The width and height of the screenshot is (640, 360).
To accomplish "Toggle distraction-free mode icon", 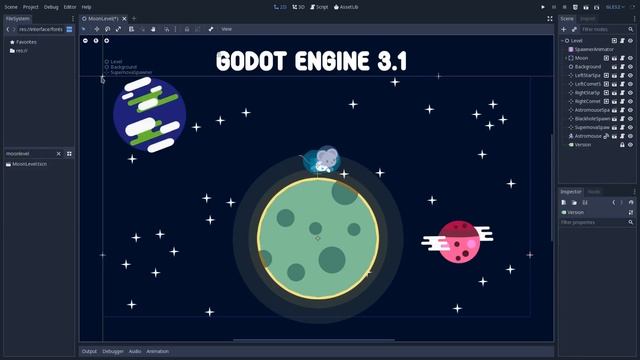I will (x=550, y=18).
